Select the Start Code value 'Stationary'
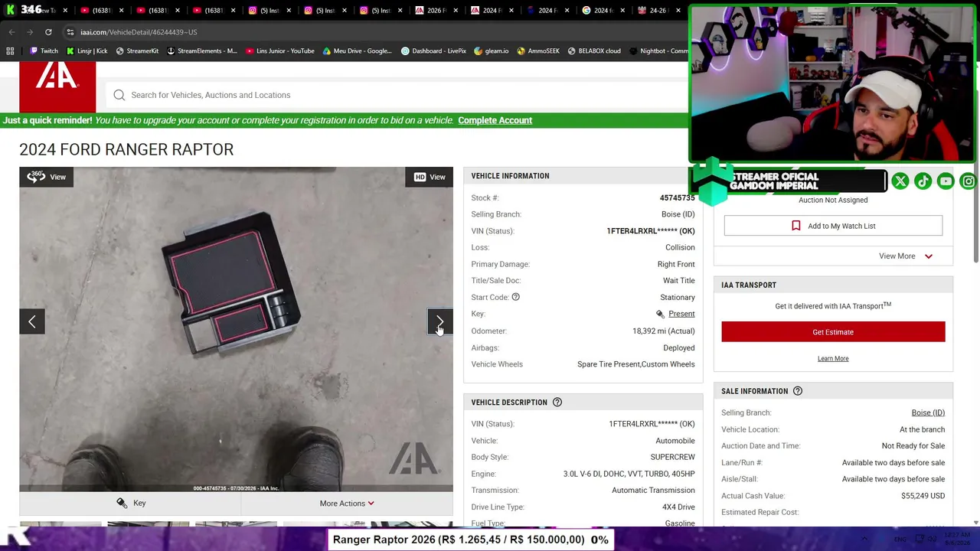This screenshot has height=551, width=980. pos(678,297)
